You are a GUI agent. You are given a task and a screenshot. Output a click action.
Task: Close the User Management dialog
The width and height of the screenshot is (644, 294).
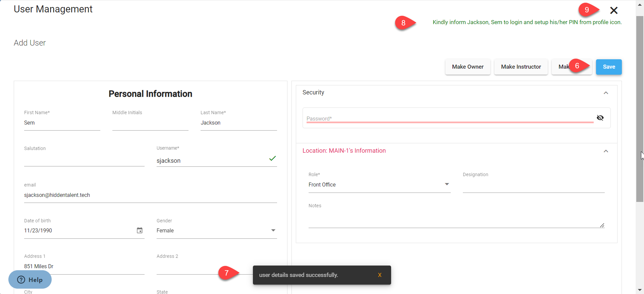(x=613, y=10)
